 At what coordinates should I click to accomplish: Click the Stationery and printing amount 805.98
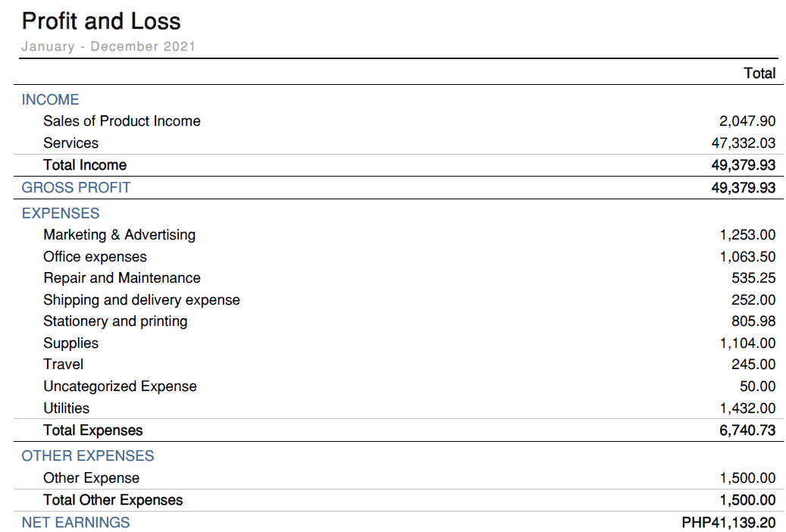(753, 321)
